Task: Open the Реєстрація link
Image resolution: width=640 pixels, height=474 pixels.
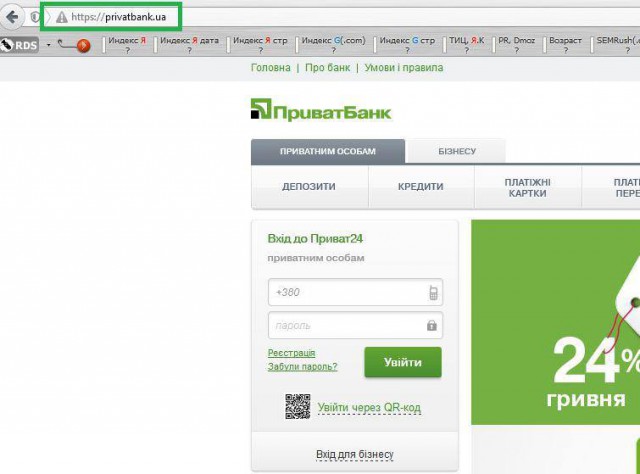Action: click(x=291, y=353)
